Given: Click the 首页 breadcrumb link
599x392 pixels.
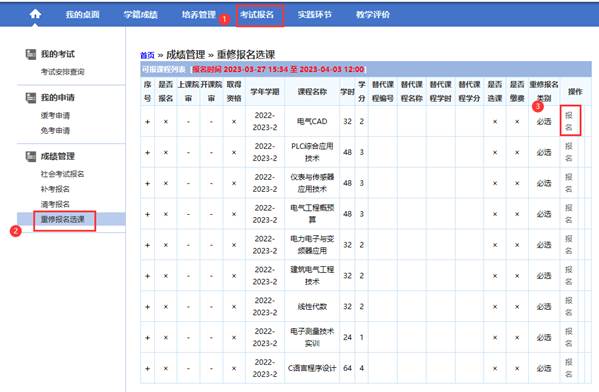Looking at the screenshot, I should coord(147,55).
